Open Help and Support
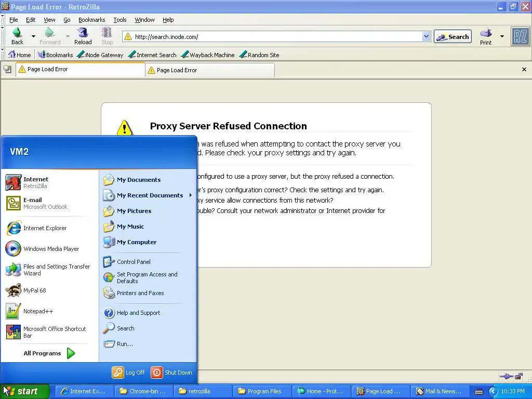Image resolution: width=532 pixels, height=399 pixels. (x=148, y=313)
